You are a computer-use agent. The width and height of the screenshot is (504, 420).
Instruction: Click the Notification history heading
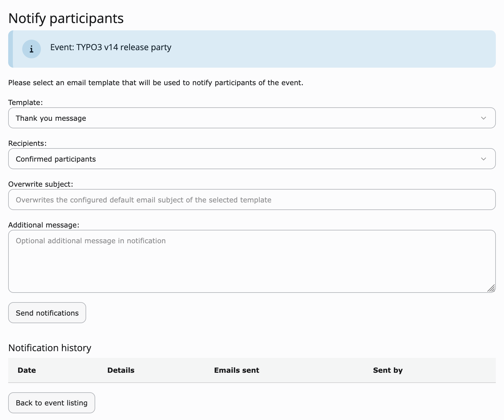point(50,348)
